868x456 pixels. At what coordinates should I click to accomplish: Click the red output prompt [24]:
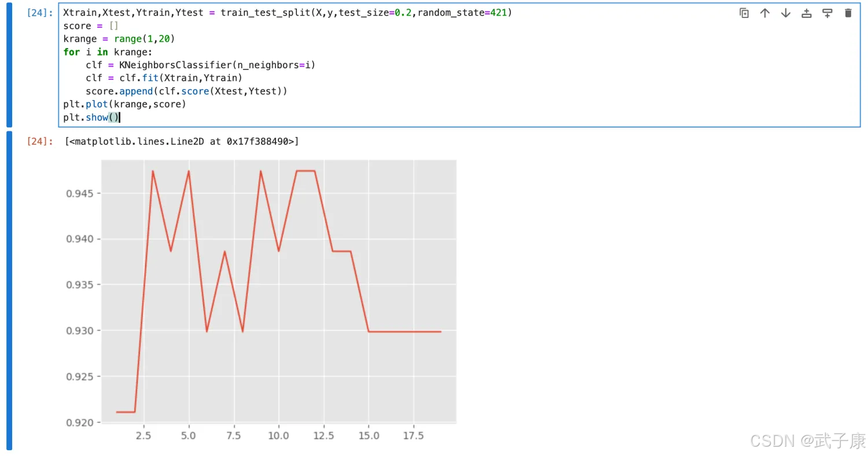[40, 141]
